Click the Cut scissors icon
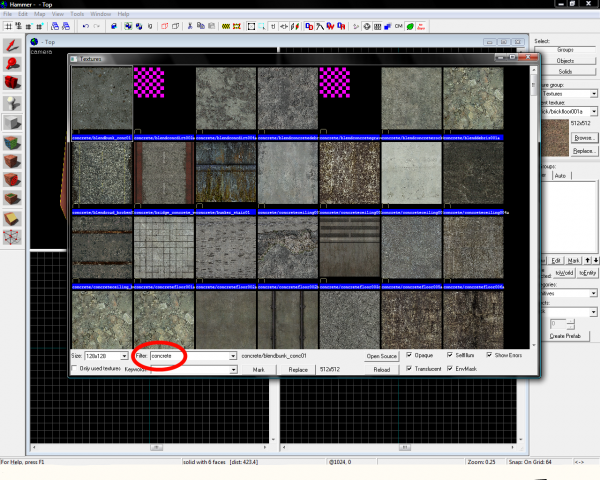The width and height of the screenshot is (600, 480). click(x=189, y=26)
